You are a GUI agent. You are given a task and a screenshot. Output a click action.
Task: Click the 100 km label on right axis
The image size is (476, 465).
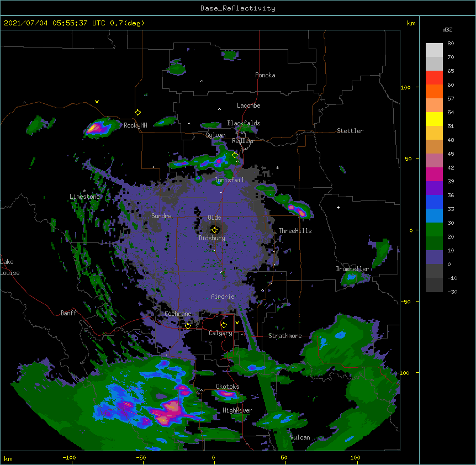(x=405, y=87)
